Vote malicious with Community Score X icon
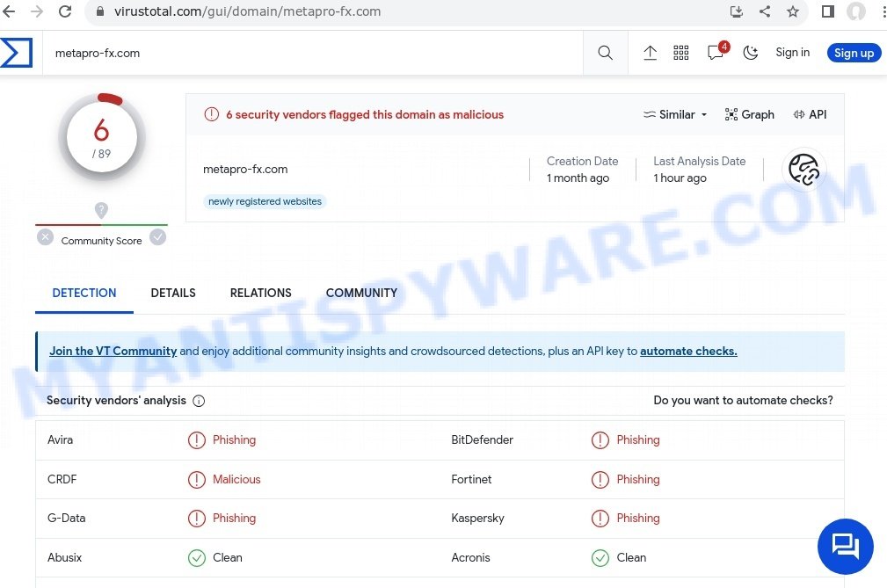The height and width of the screenshot is (588, 887). point(45,237)
